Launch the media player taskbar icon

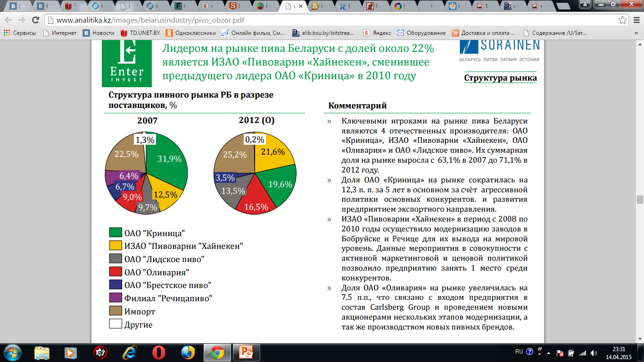click(x=71, y=352)
